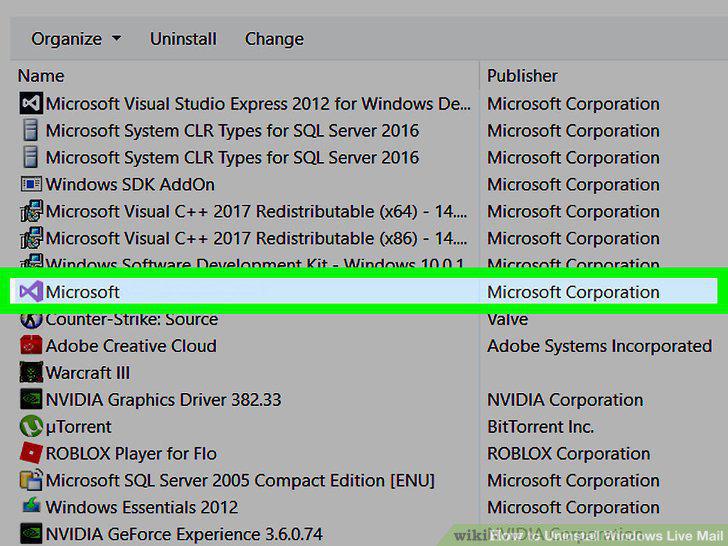The image size is (728, 546).
Task: Click the µTorrent green icon
Action: [31, 426]
